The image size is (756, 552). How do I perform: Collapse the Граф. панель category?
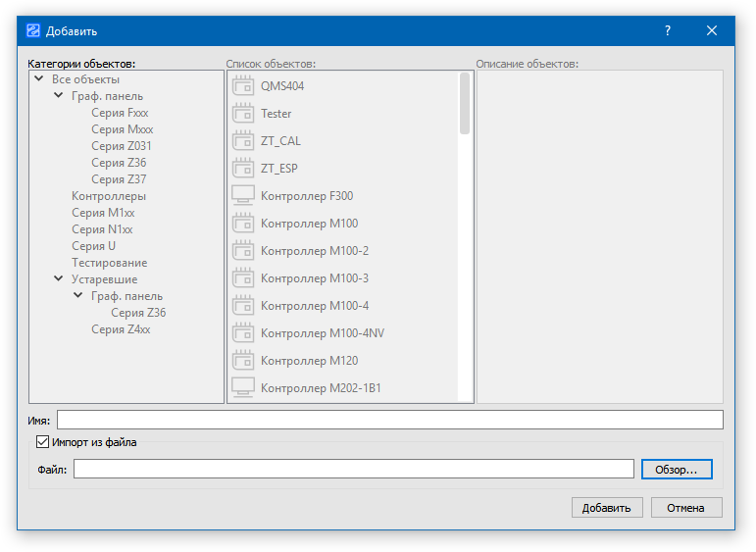tap(58, 96)
